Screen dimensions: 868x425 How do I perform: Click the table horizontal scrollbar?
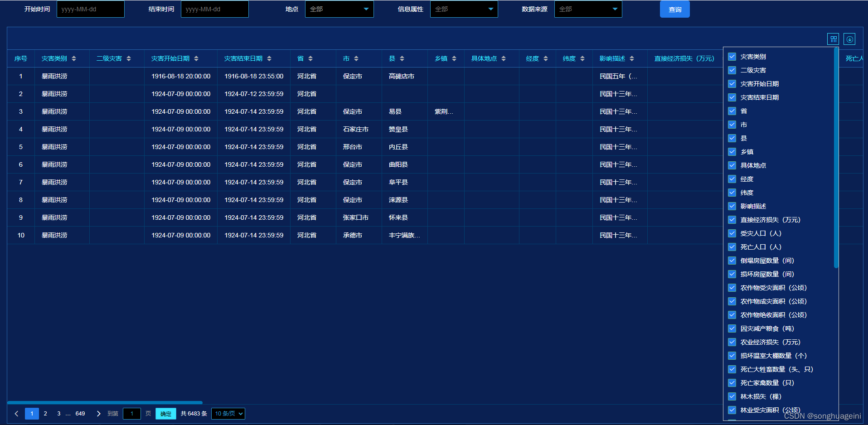coord(105,402)
